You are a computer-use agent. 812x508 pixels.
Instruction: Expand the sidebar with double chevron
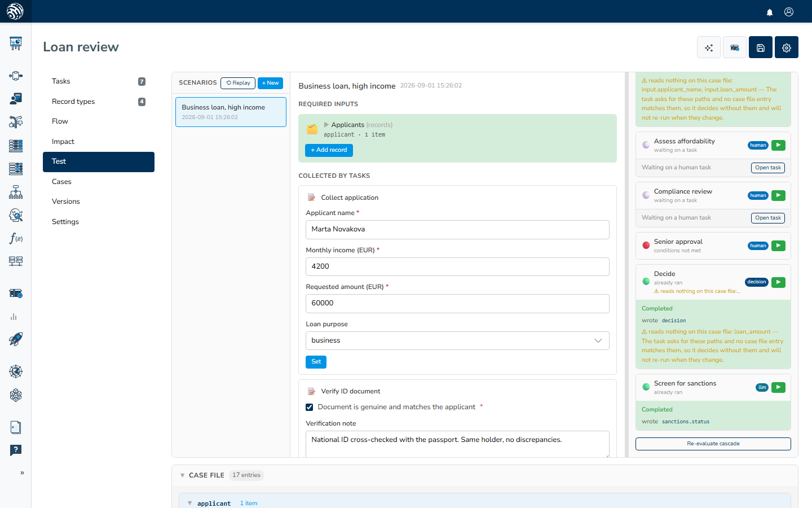22,473
